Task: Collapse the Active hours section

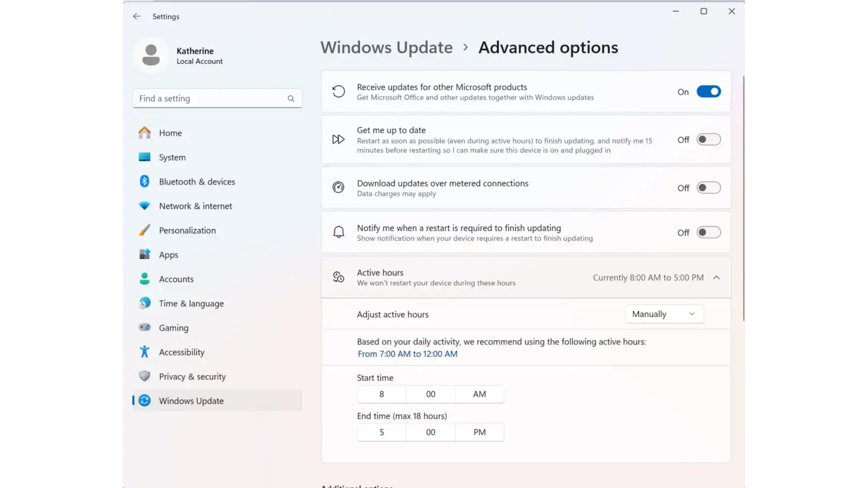Action: pos(717,277)
